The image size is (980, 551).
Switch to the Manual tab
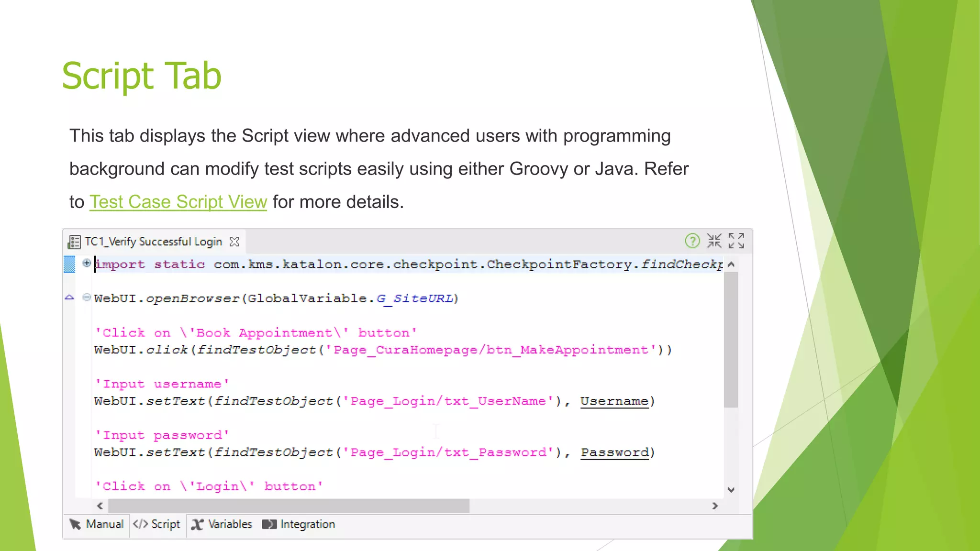pos(97,524)
